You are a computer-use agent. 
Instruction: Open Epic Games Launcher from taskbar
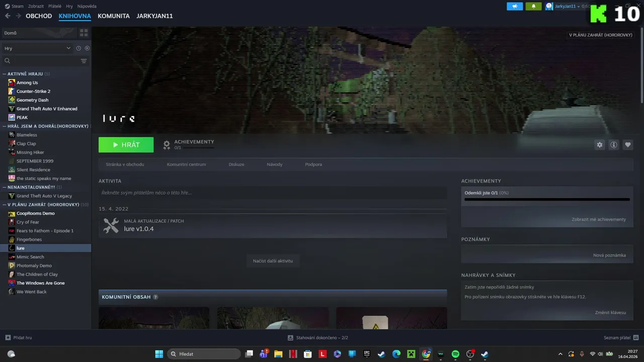367,354
